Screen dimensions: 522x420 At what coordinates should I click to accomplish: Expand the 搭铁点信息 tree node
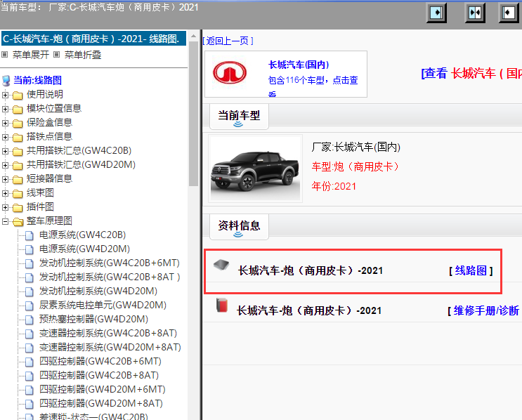coord(5,137)
